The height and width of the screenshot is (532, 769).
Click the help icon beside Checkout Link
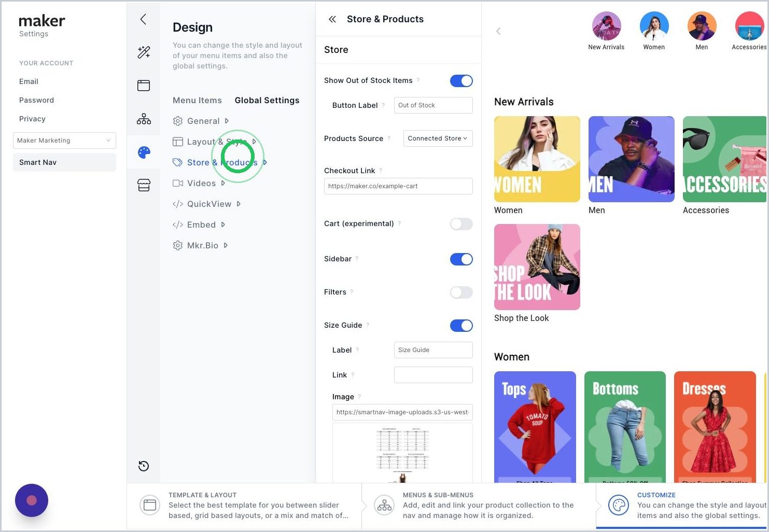pos(381,170)
